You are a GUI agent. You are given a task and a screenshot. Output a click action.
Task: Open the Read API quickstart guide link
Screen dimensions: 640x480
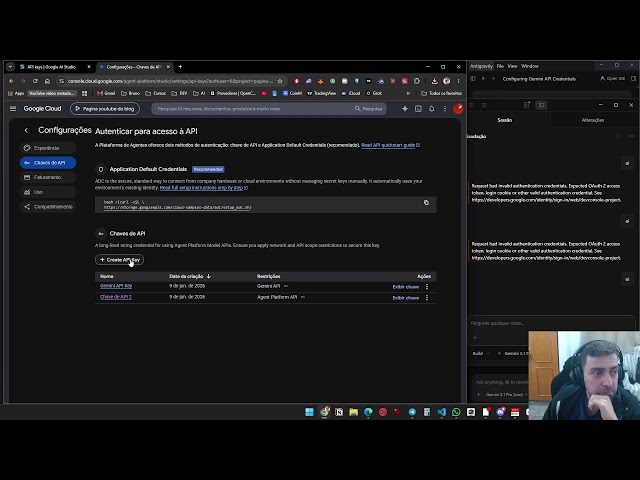tap(390, 145)
